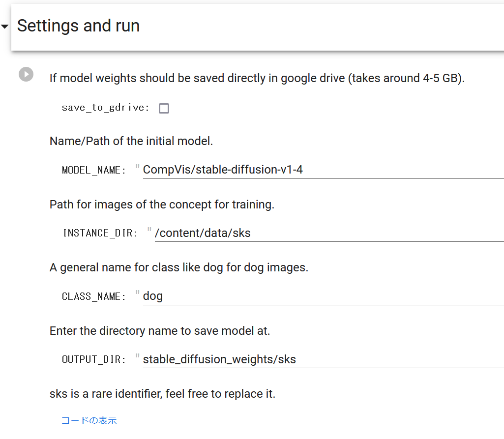Click the OUTPUT_DIR text field
This screenshot has height=439, width=504.
point(324,359)
